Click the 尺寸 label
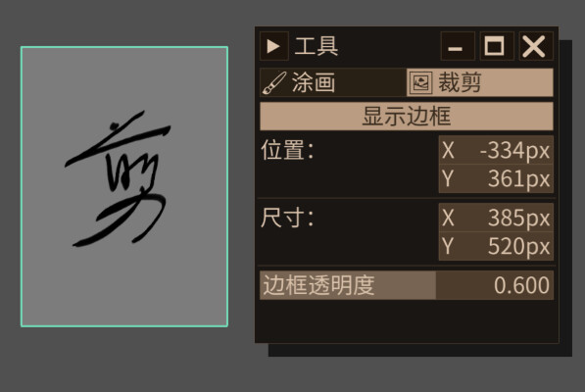The image size is (585, 392). (x=287, y=218)
